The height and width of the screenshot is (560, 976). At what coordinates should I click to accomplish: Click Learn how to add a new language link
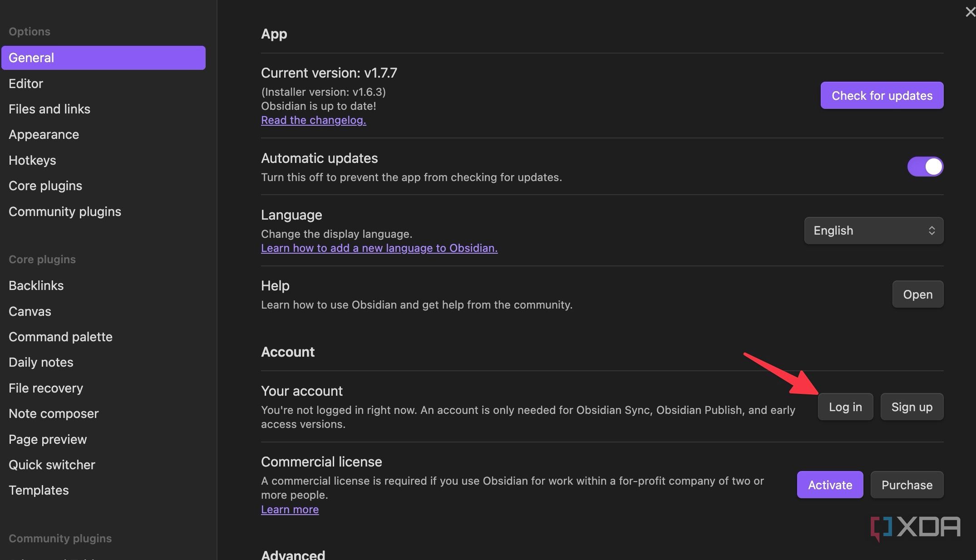pos(379,248)
